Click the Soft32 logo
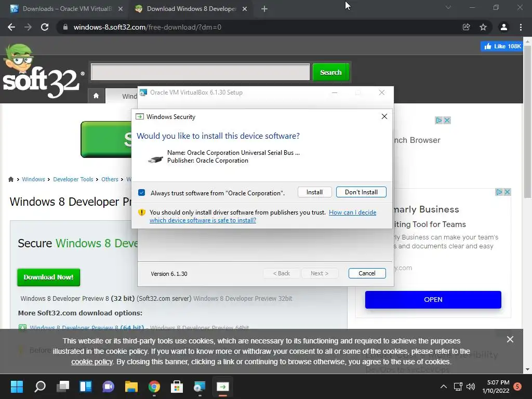This screenshot has width=532, height=399. pyautogui.click(x=43, y=71)
